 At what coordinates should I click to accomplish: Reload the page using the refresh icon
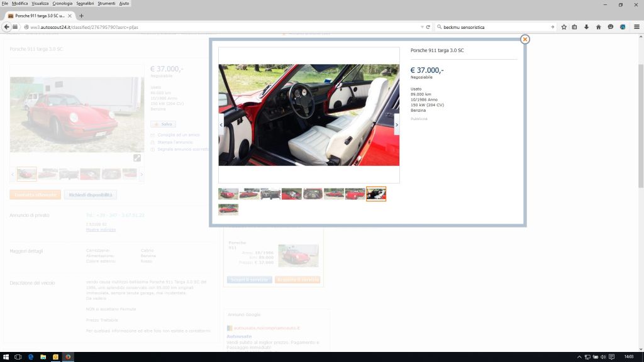coord(428,27)
